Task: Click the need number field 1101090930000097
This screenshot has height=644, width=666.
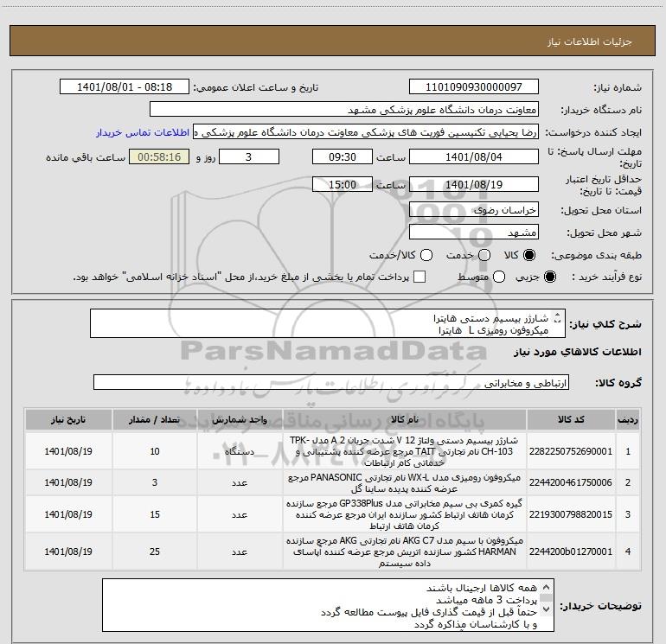Action: pos(474,86)
